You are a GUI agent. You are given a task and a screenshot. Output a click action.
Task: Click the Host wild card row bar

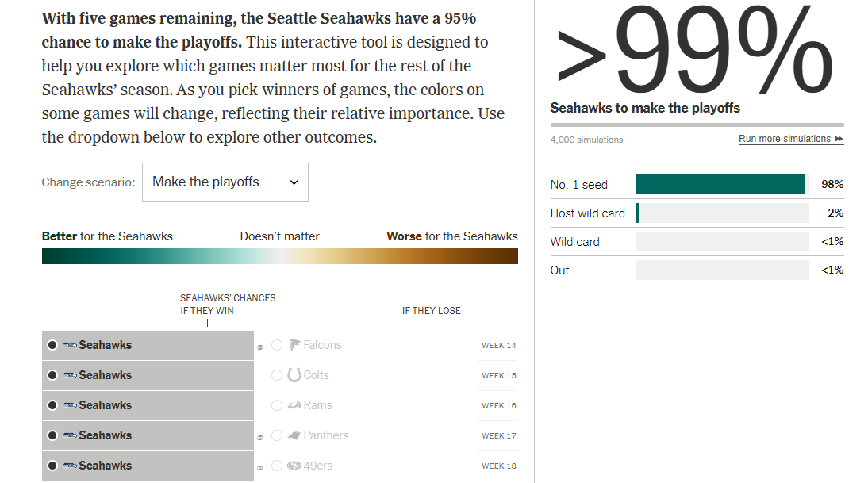coord(722,213)
